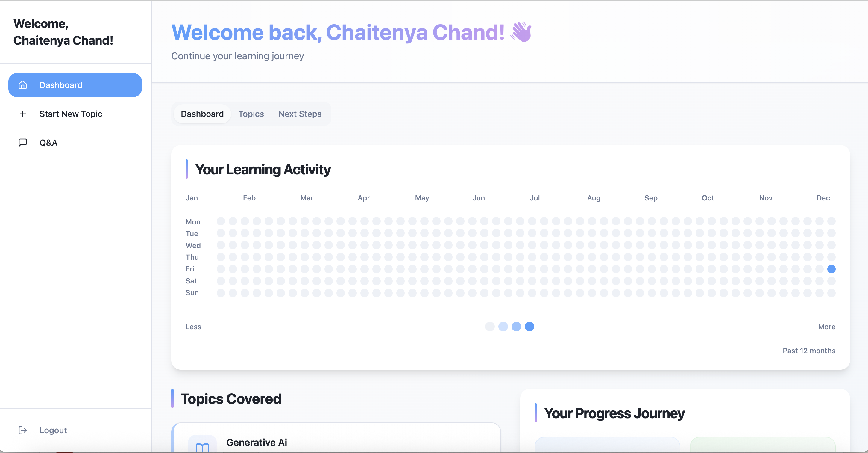Click the Dashboard home icon in sidebar
This screenshot has width=868, height=453.
(x=22, y=85)
